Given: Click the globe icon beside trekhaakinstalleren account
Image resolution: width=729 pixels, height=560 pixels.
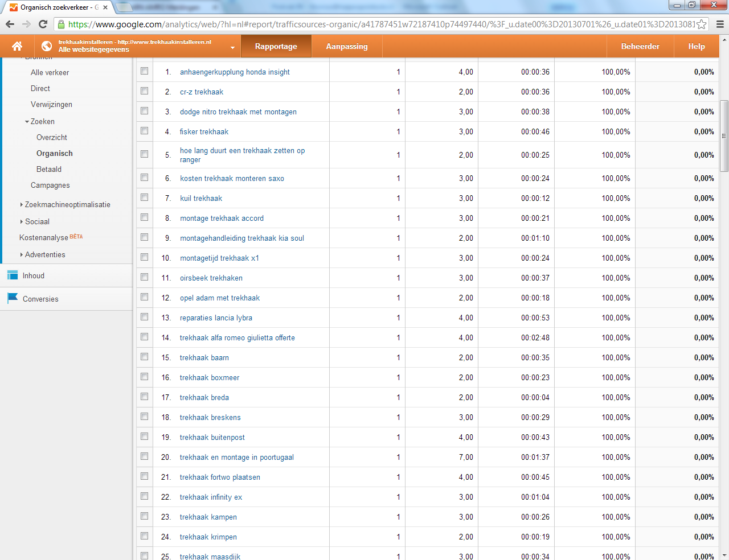Looking at the screenshot, I should pyautogui.click(x=47, y=46).
